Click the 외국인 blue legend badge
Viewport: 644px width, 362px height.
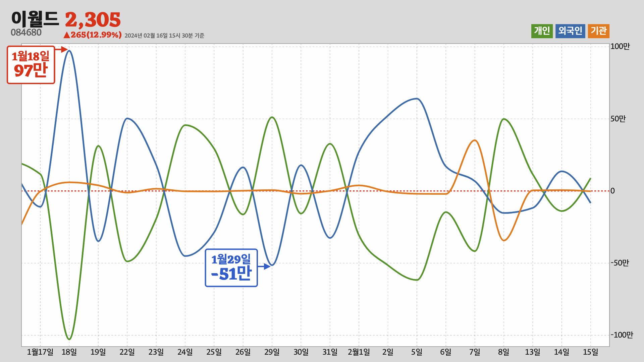click(570, 31)
